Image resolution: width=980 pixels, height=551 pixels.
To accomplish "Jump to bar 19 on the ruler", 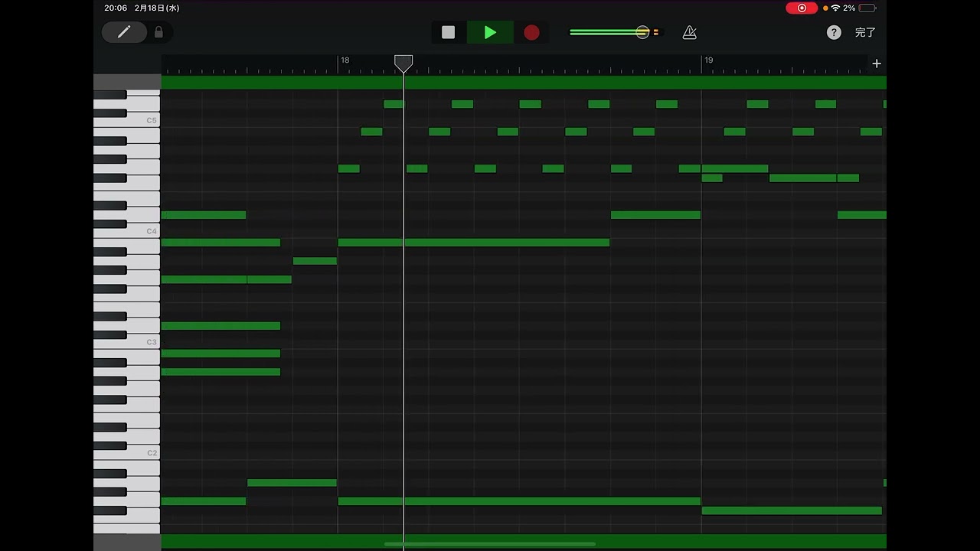I will click(x=709, y=60).
